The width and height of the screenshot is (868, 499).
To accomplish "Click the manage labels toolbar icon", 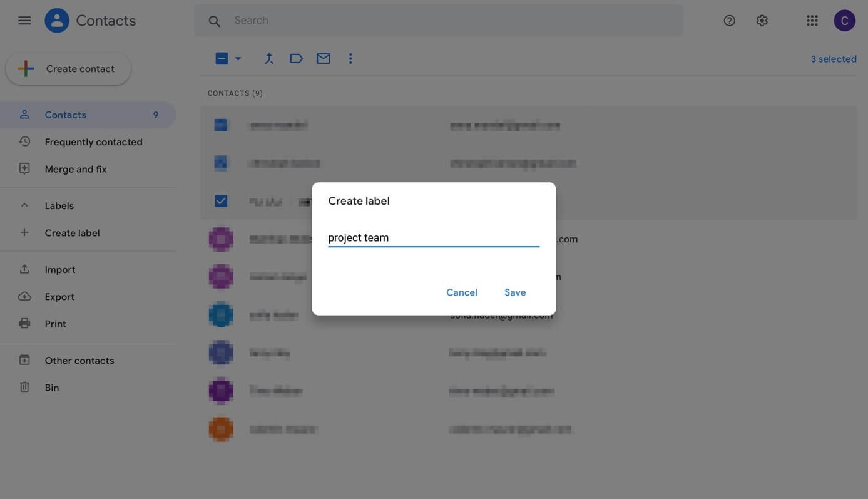I will click(297, 58).
